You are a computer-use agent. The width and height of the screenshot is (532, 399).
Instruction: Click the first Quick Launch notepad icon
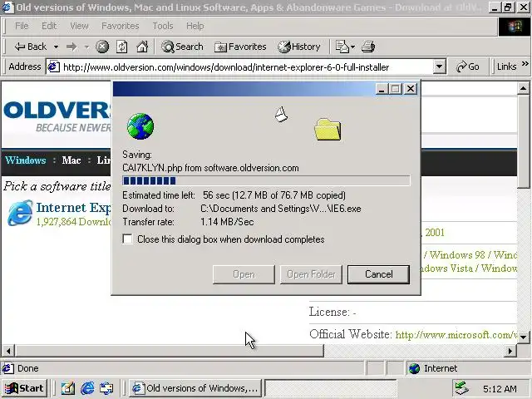click(x=68, y=388)
